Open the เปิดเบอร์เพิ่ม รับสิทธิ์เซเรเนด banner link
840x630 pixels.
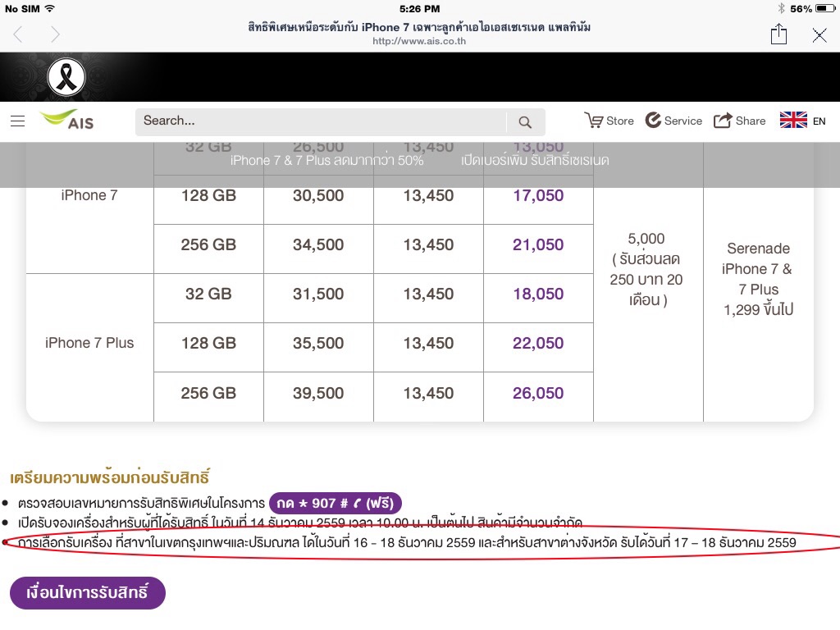pos(535,160)
